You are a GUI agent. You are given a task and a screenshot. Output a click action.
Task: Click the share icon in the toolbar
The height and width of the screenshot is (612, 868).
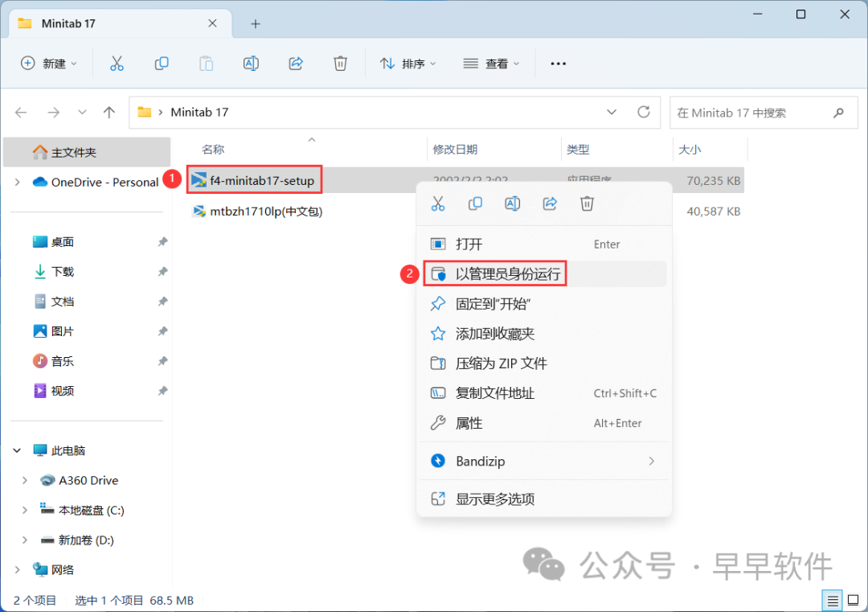[296, 64]
